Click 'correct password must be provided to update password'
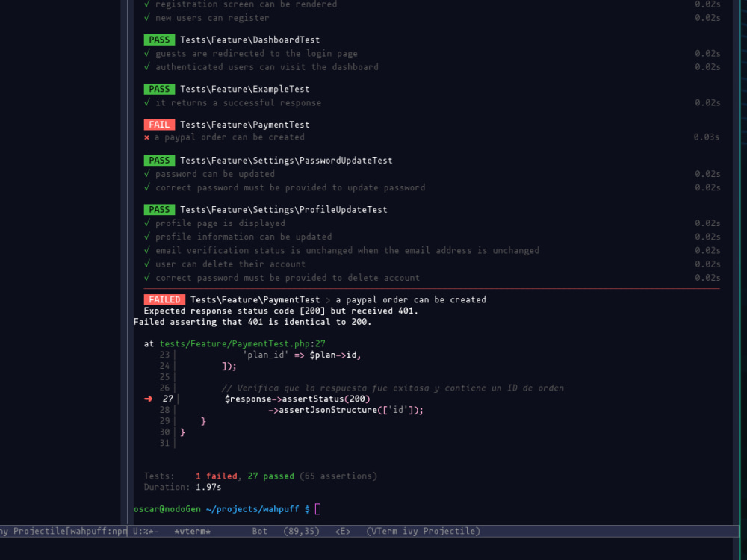Image resolution: width=747 pixels, height=560 pixels. (290, 187)
